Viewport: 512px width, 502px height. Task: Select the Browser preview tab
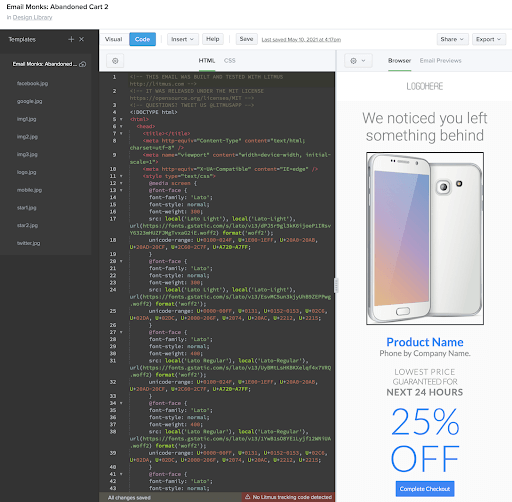399,61
